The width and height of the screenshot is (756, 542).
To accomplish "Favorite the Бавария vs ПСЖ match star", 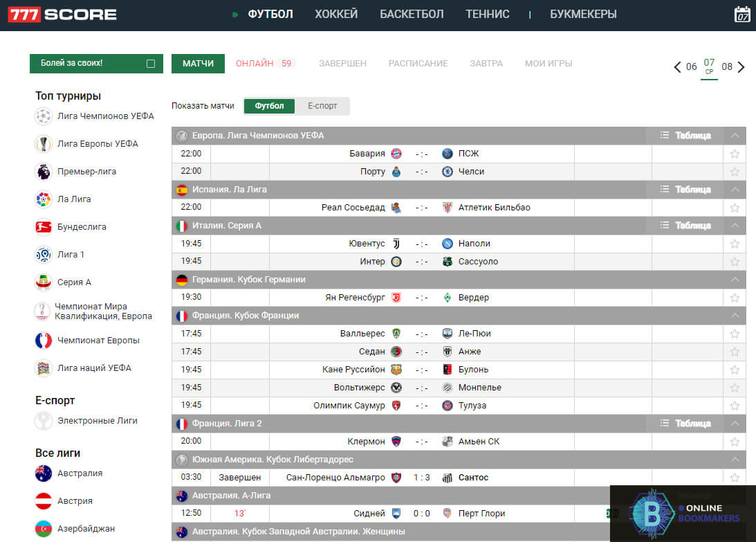I will (x=735, y=154).
